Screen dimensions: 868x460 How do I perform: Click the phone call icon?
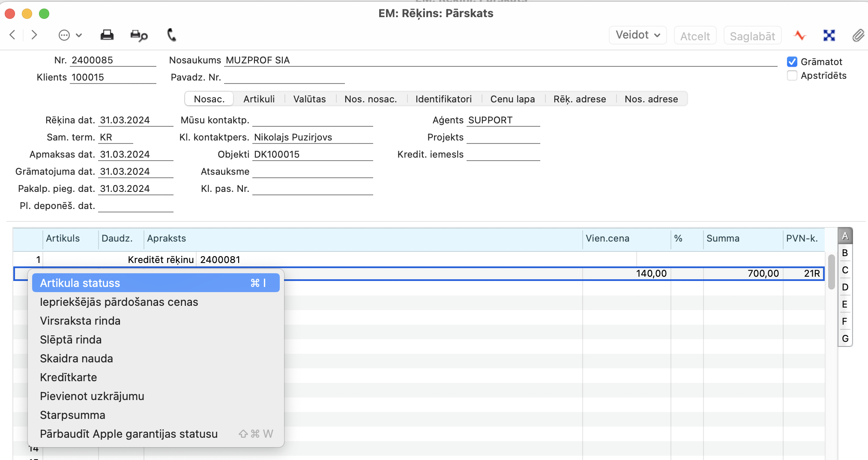point(171,35)
